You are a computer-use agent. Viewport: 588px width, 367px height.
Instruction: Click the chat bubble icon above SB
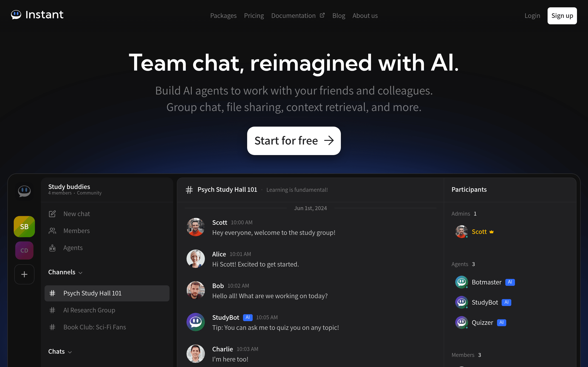[x=24, y=191]
